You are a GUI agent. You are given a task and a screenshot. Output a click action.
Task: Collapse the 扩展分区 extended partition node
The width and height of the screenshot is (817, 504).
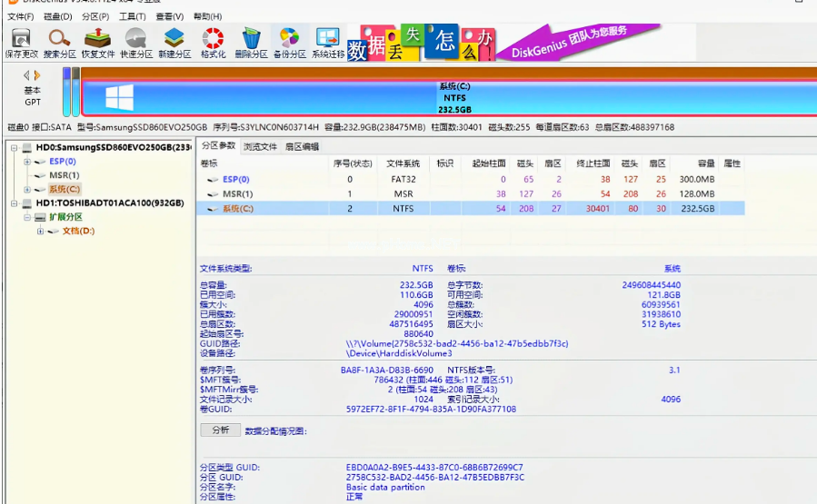coord(27,218)
